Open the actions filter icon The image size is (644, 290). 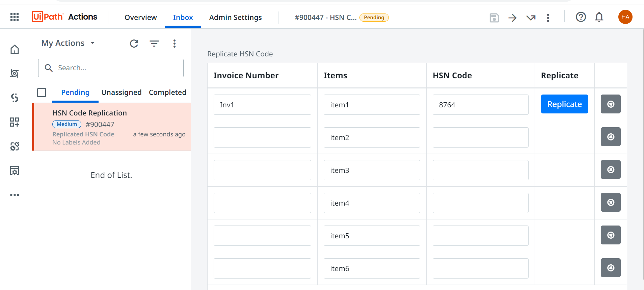coord(154,44)
